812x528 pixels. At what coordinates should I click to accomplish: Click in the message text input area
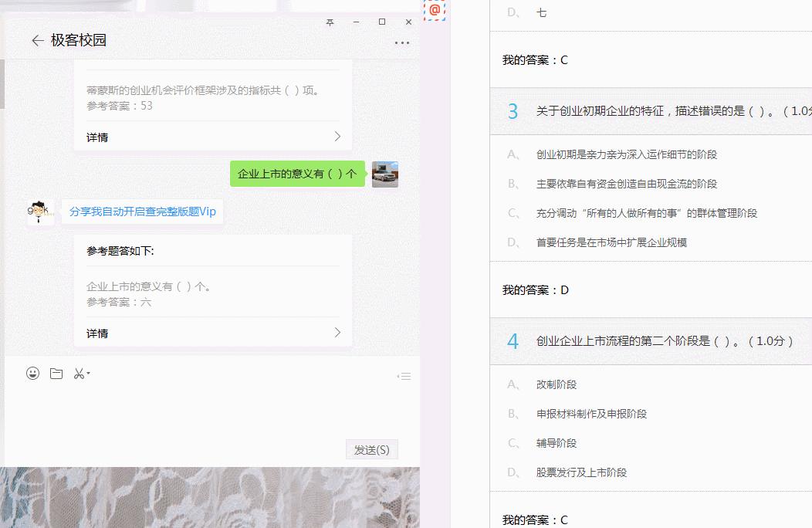pos(208,409)
